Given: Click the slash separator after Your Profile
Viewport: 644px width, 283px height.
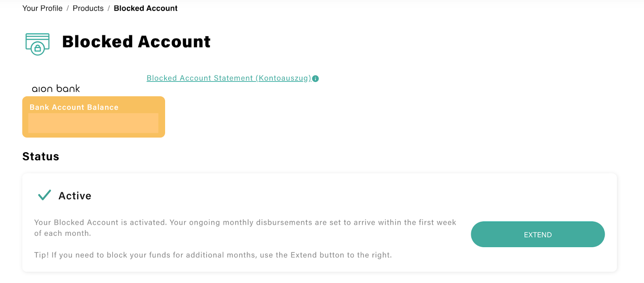Looking at the screenshot, I should tap(68, 8).
